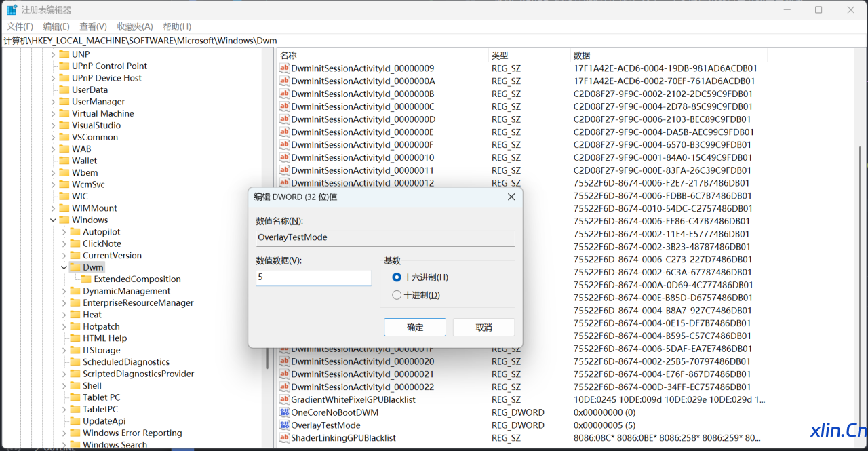This screenshot has width=868, height=451.
Task: Click the HTML Help folder icon
Action: point(75,338)
